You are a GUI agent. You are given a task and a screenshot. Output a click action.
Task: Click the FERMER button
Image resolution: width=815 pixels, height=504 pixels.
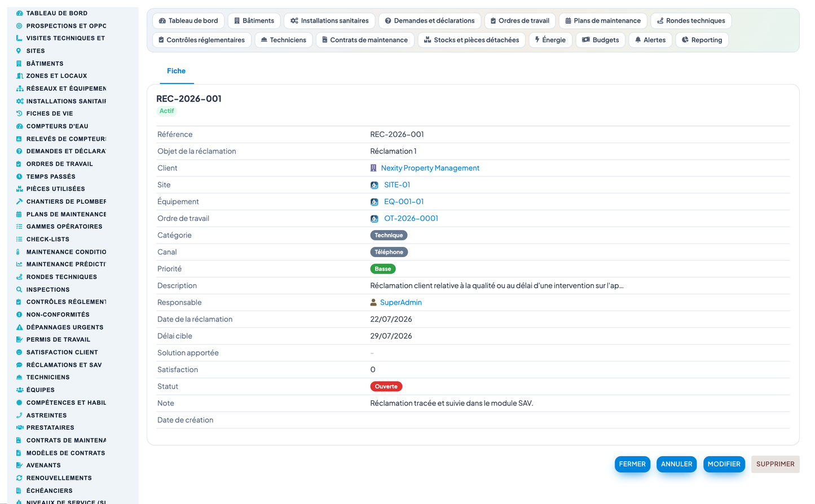632,464
